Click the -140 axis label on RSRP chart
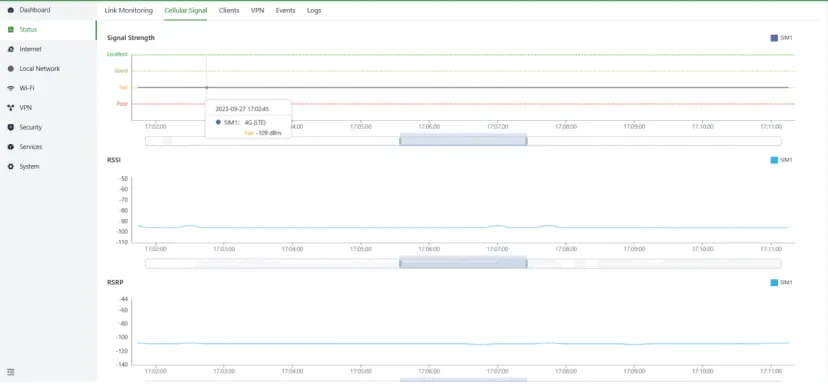 click(x=123, y=364)
